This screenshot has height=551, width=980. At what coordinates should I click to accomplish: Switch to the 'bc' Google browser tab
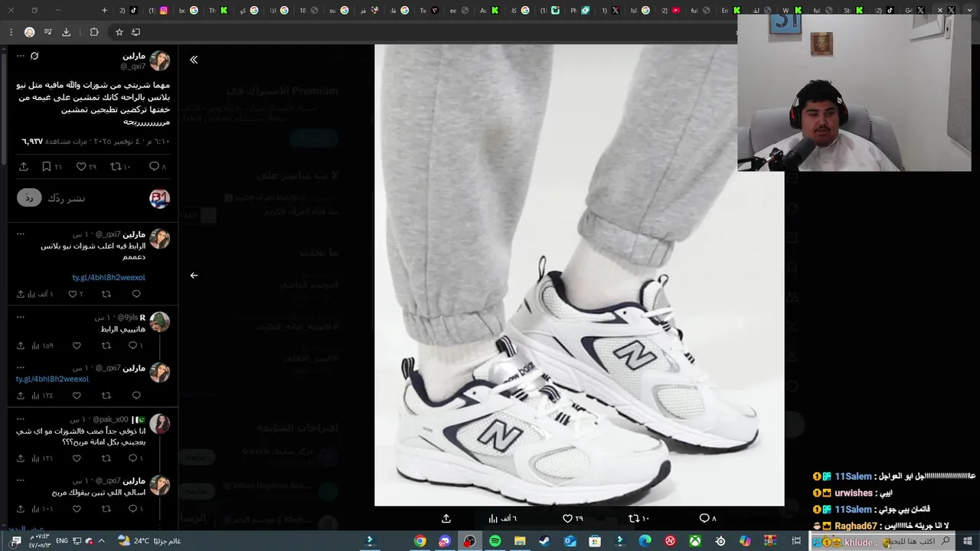coord(189,10)
